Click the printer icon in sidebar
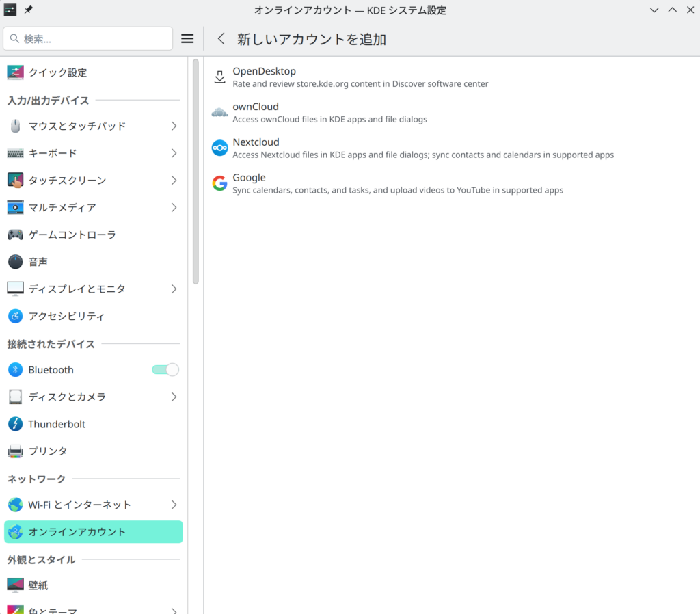This screenshot has height=614, width=700. (15, 451)
